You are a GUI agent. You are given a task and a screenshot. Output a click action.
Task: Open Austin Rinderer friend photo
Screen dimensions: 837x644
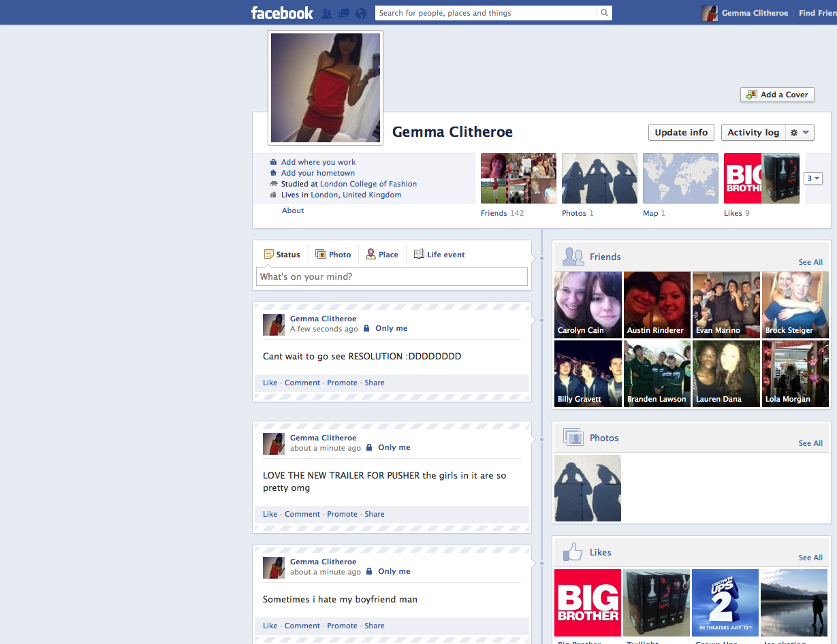coord(657,305)
